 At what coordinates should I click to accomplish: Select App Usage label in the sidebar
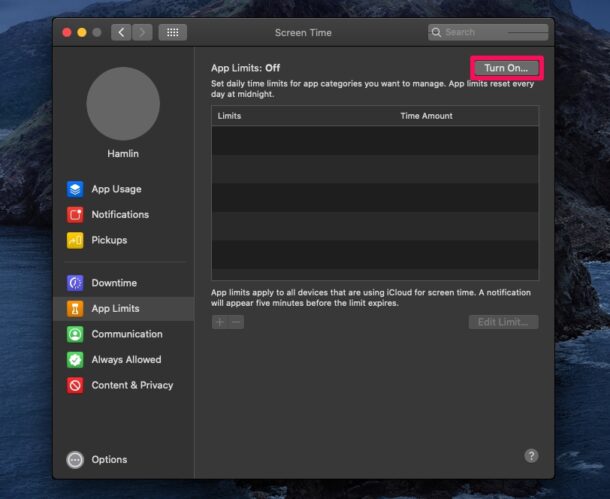pos(116,189)
